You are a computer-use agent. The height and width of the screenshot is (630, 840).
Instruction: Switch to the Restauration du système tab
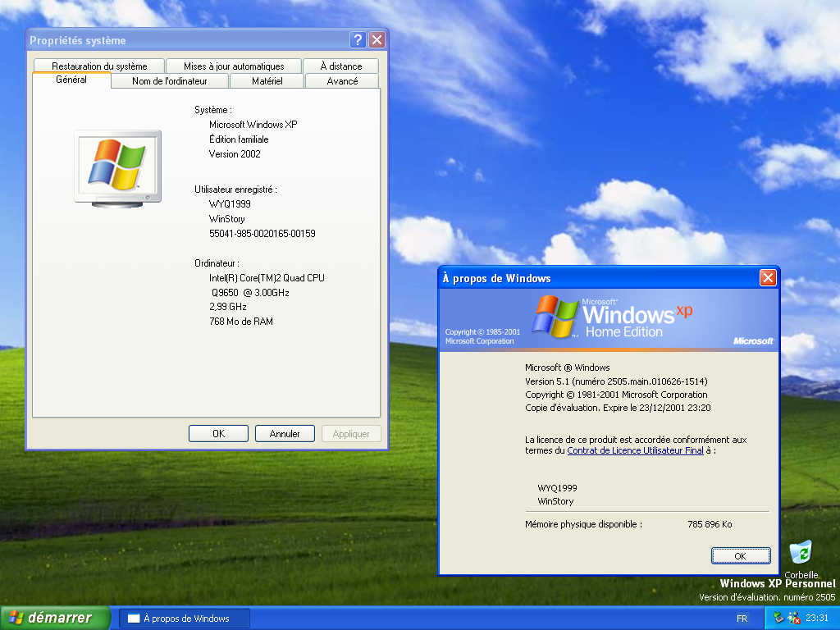click(99, 66)
